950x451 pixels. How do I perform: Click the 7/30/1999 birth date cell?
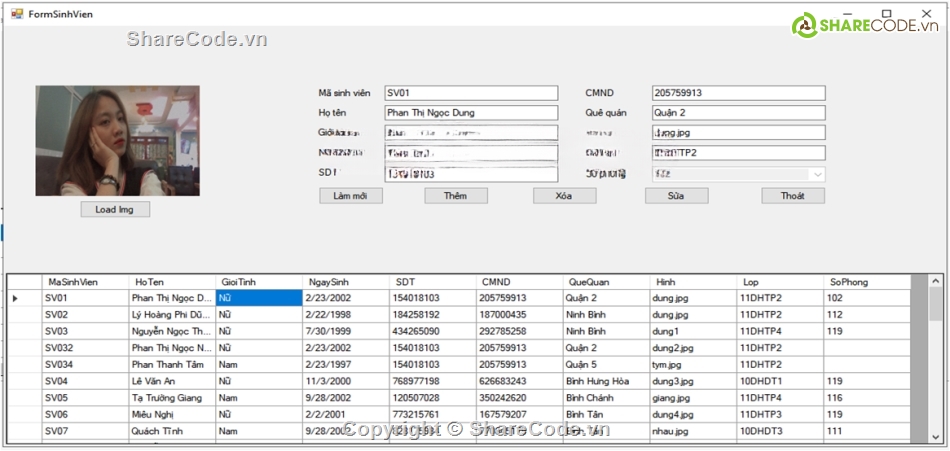pos(345,332)
